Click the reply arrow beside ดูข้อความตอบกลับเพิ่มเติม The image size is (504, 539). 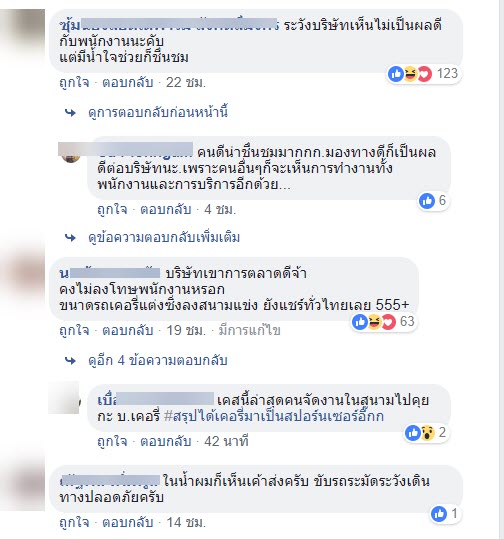point(70,238)
